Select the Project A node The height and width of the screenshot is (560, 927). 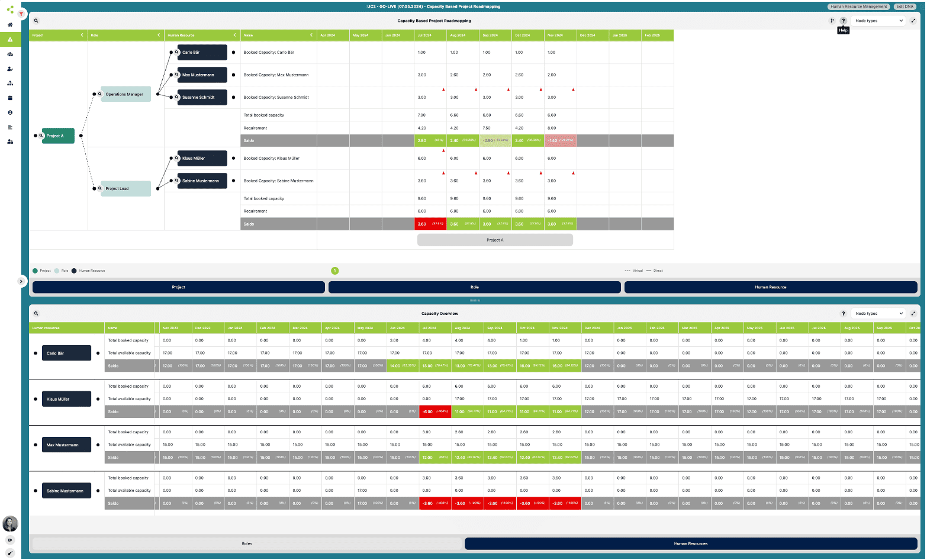click(x=58, y=136)
